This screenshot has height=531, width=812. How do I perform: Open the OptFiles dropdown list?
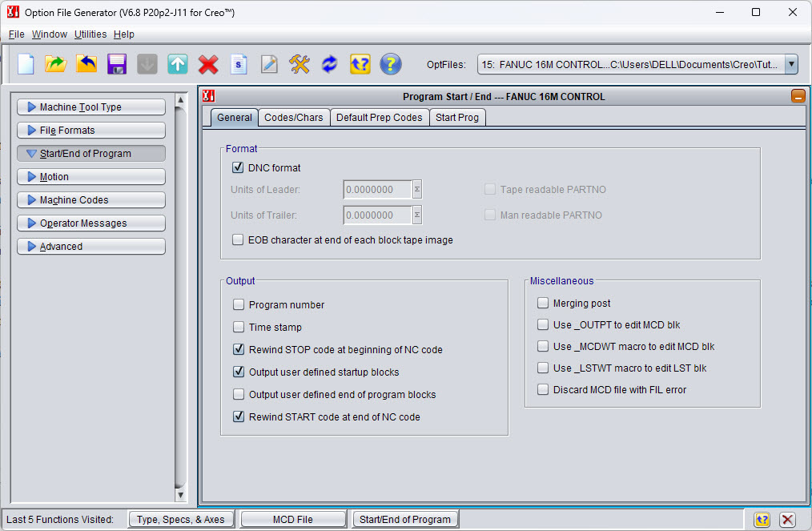[x=790, y=64]
